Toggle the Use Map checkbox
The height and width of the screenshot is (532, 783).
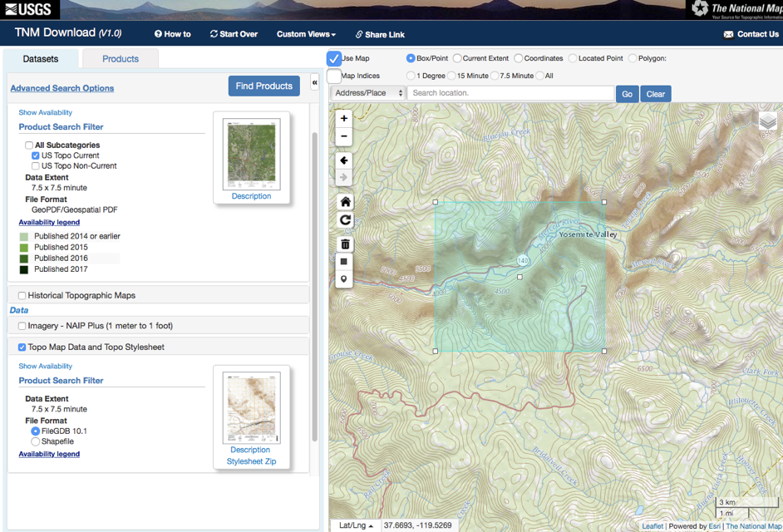pyautogui.click(x=334, y=58)
